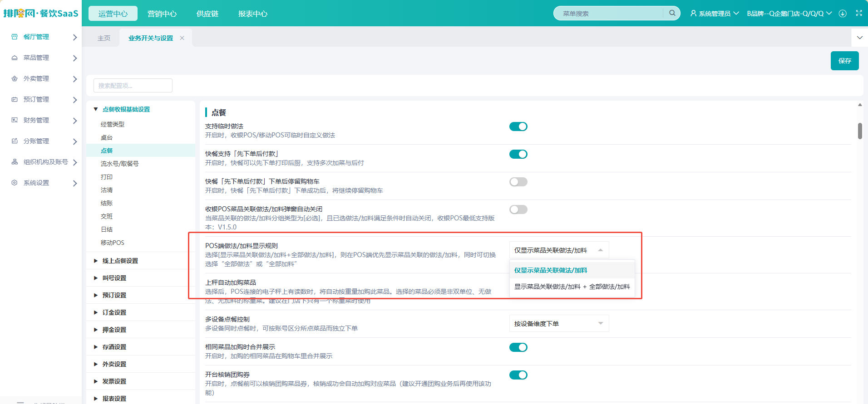The height and width of the screenshot is (404, 868).
Task: Expand the 叫号设置 tree section
Action: tap(96, 278)
